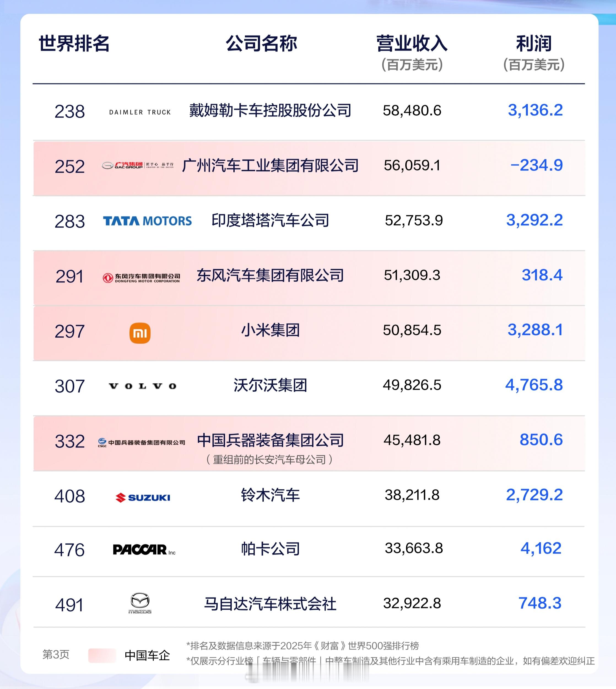Click revenue value 49,826.5

(x=412, y=385)
